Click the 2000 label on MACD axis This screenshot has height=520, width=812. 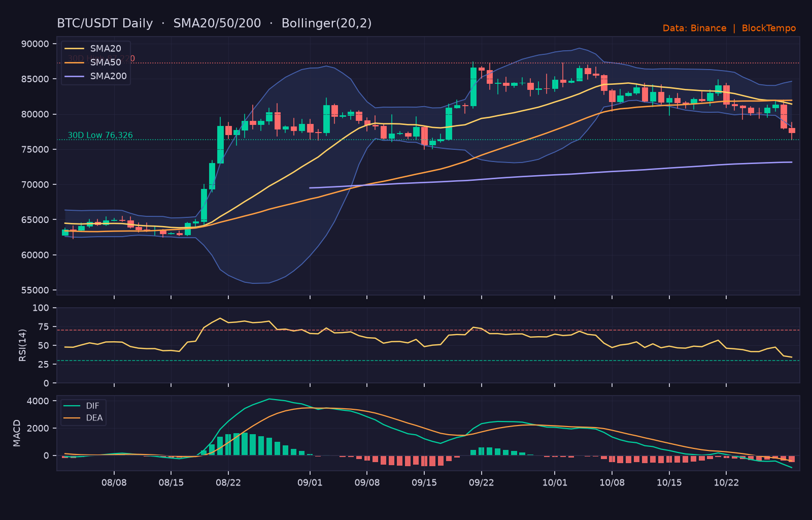tap(38, 429)
